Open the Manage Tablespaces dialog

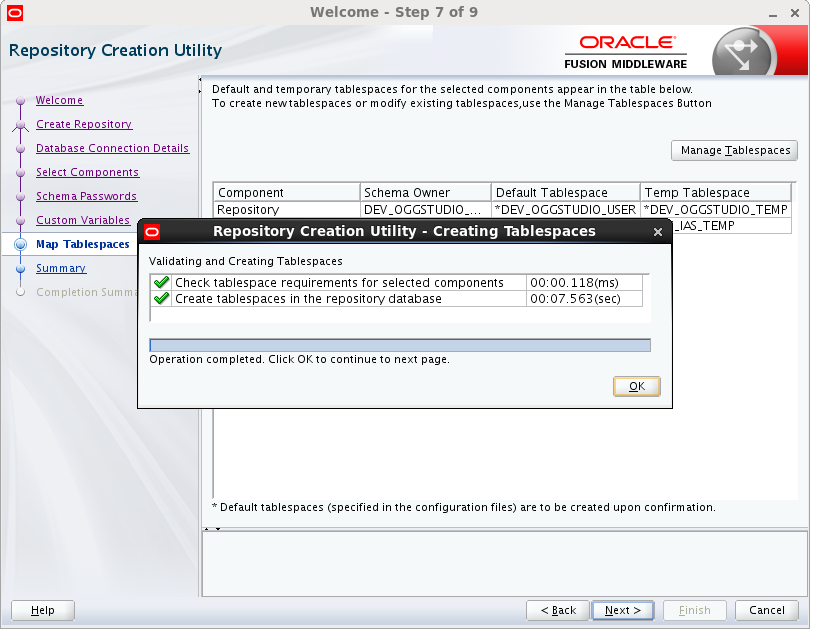tap(734, 150)
